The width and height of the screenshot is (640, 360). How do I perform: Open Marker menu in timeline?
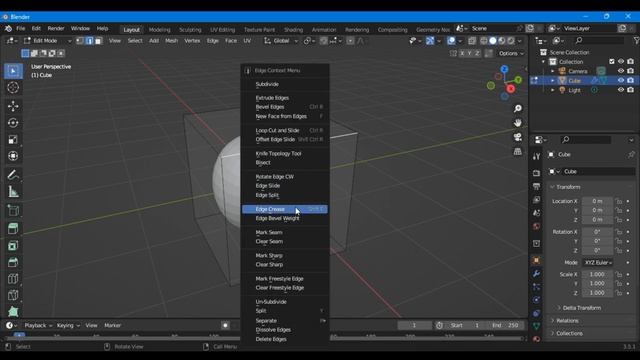113,326
